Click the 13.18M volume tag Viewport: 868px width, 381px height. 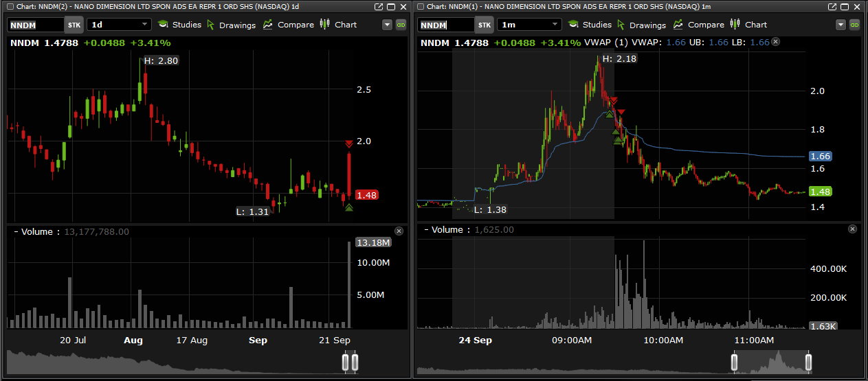tap(373, 242)
